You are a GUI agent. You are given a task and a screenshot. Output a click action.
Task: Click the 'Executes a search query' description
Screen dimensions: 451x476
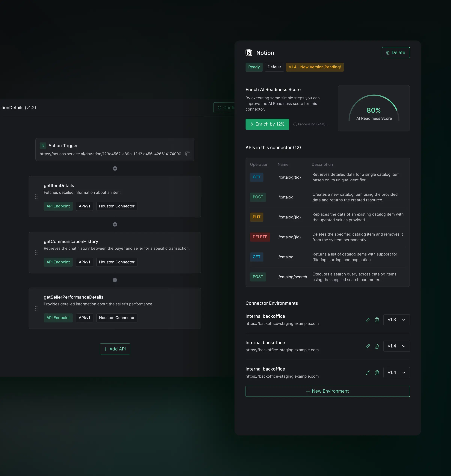point(354,277)
